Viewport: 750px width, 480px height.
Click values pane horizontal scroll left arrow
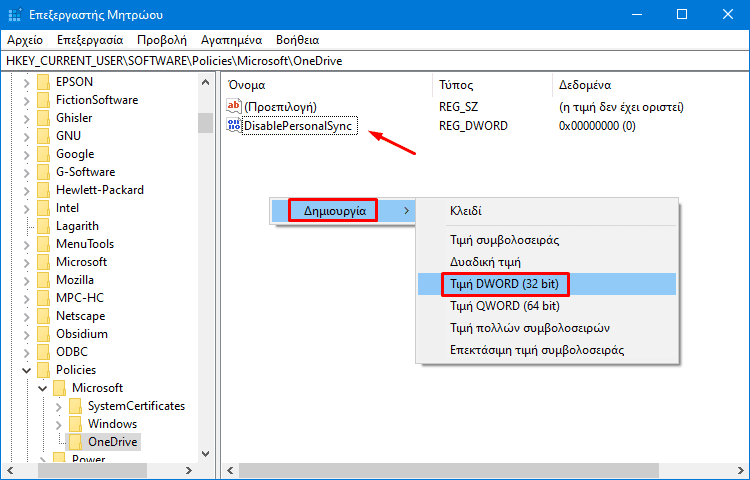(x=231, y=470)
